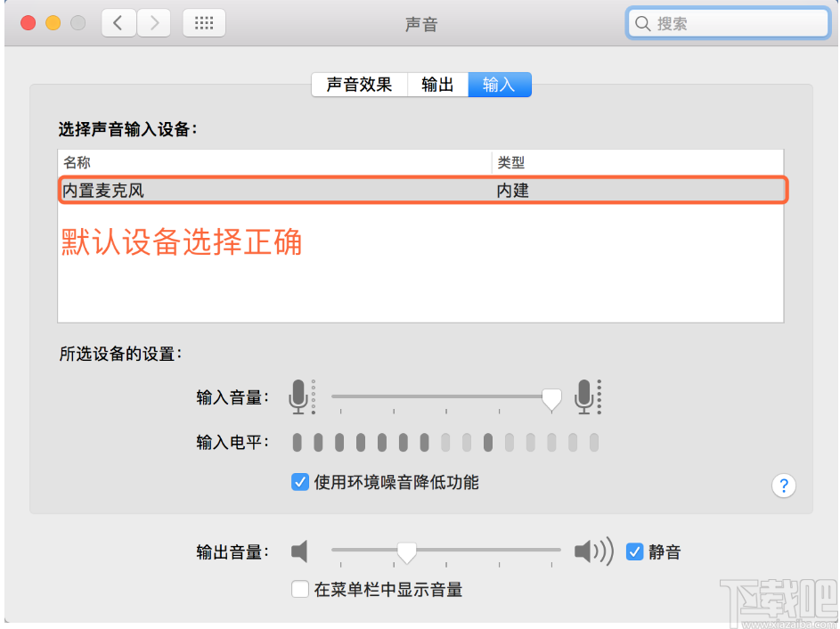This screenshot has width=840, height=629.
Task: Click the 名称 column header
Action: point(275,162)
